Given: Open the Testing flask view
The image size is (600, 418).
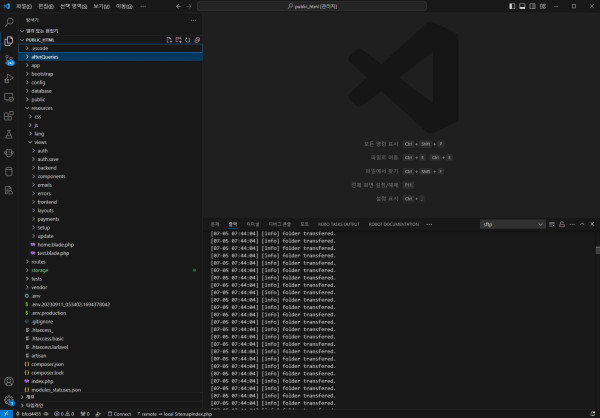Looking at the screenshot, I should pos(9,134).
